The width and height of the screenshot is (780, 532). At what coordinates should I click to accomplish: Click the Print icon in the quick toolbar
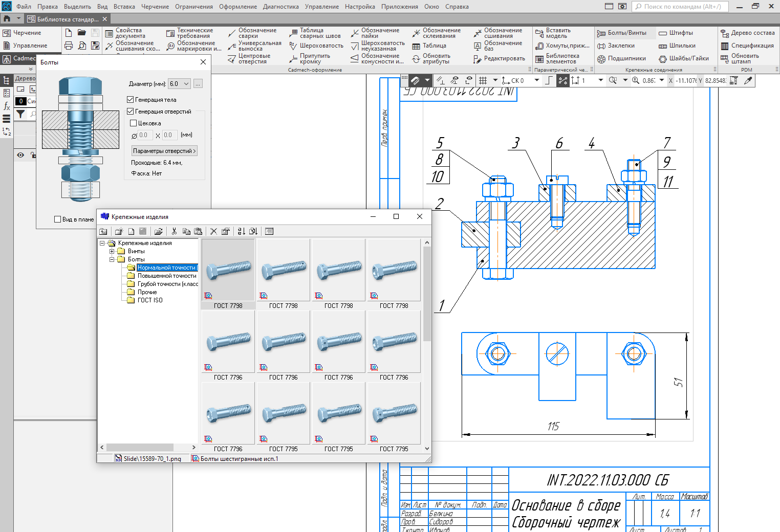pyautogui.click(x=69, y=46)
